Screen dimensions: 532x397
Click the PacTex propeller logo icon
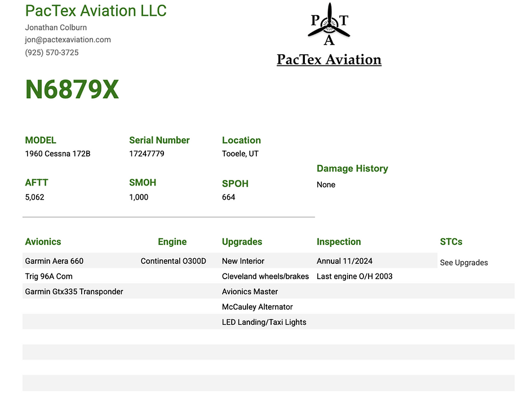329,24
